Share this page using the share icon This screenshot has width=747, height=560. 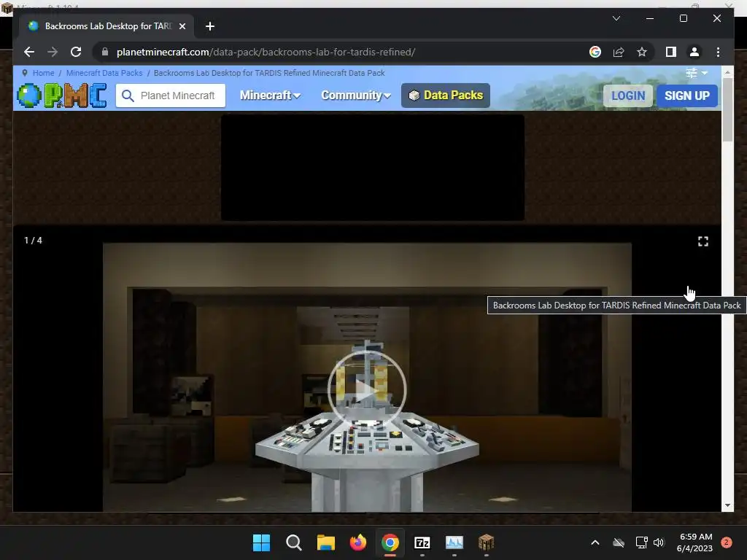point(619,52)
